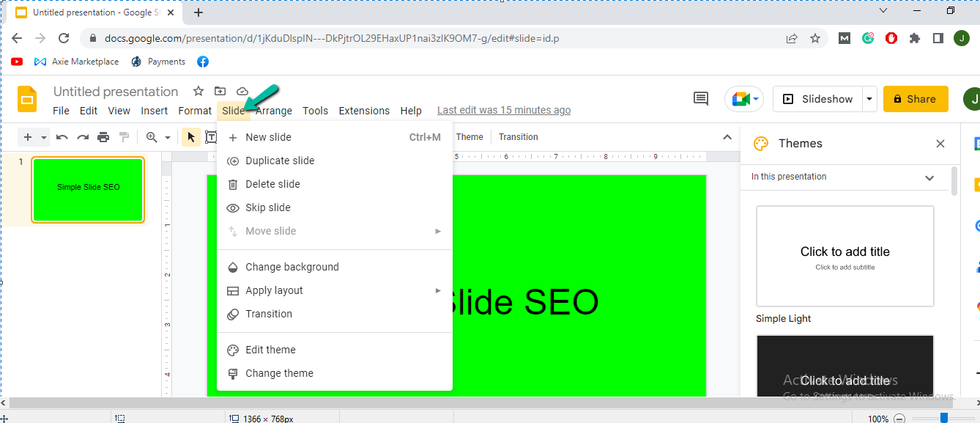Viewport: 980px width, 423px height.
Task: Open version history via Last edit link
Action: pos(503,110)
